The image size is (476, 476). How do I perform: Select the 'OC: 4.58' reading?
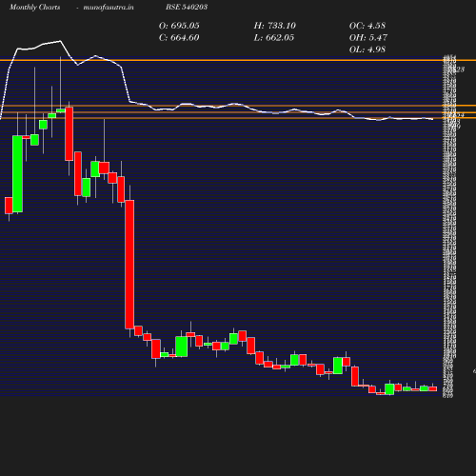click(x=367, y=26)
